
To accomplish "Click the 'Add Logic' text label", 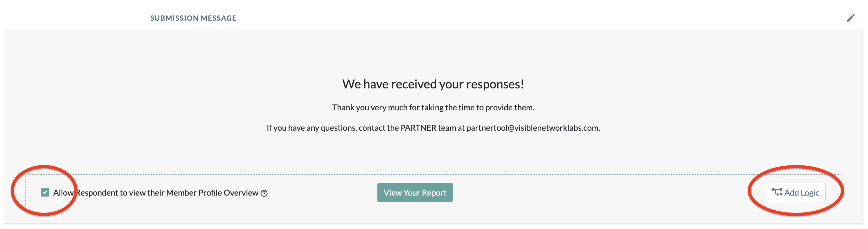I will point(801,193).
